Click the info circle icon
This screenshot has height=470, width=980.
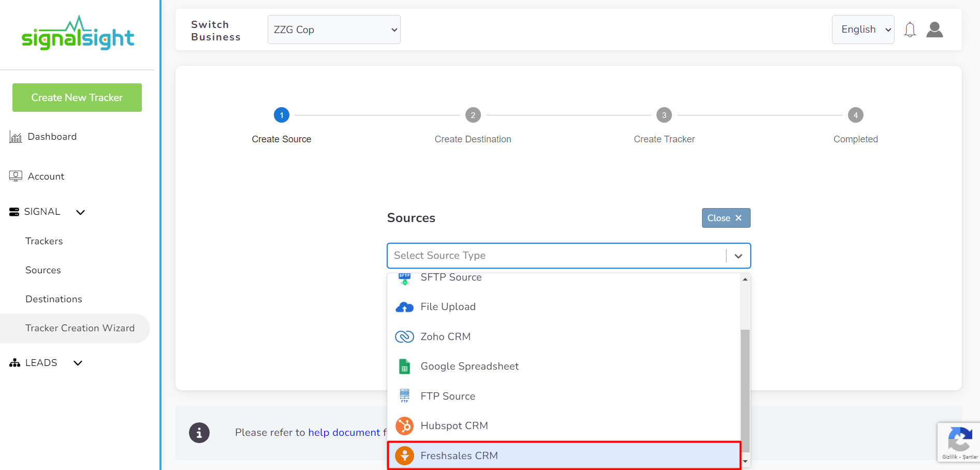point(199,433)
